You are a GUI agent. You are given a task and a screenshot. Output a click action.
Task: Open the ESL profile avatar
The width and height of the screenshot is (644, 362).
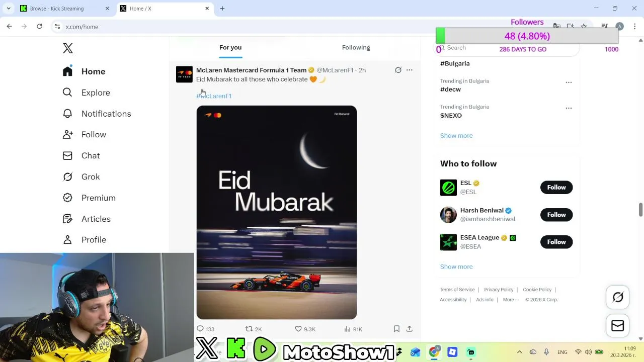coord(448,188)
